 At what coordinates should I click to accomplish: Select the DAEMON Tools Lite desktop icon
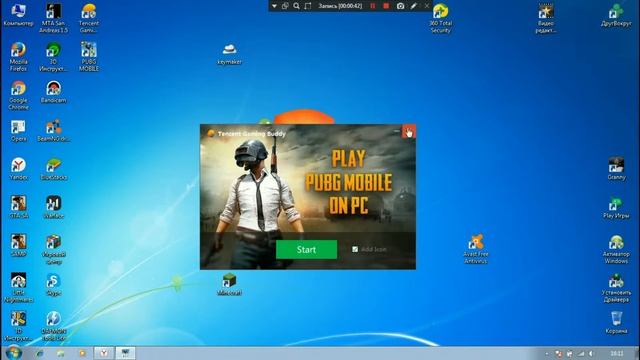point(53,326)
